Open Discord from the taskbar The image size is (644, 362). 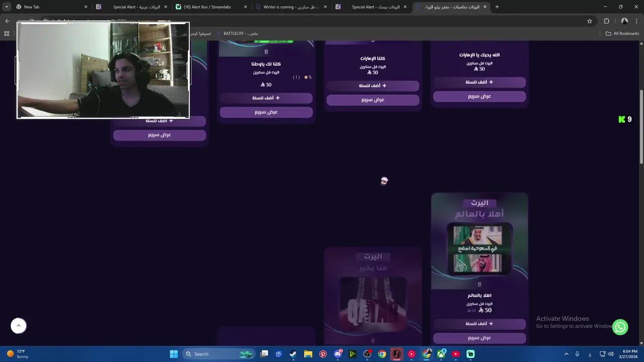pos(338,354)
